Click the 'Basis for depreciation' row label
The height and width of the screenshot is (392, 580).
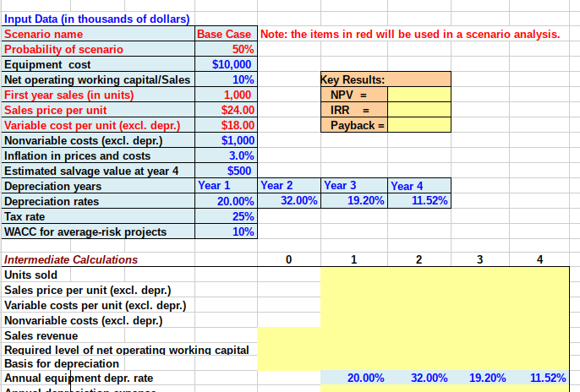point(62,363)
